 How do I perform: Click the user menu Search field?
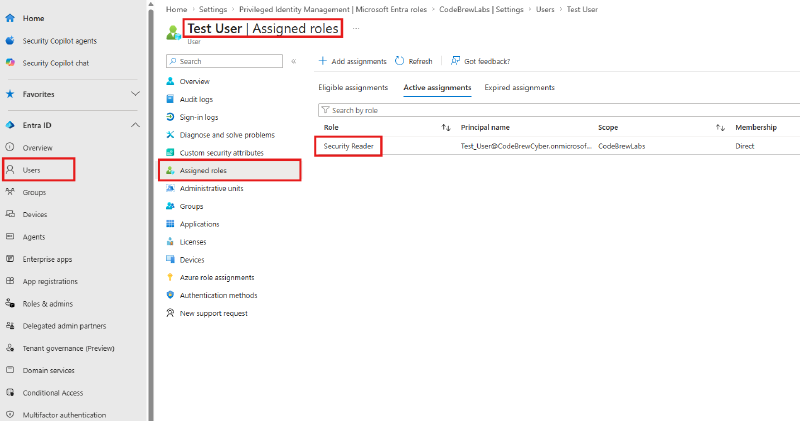(x=224, y=61)
